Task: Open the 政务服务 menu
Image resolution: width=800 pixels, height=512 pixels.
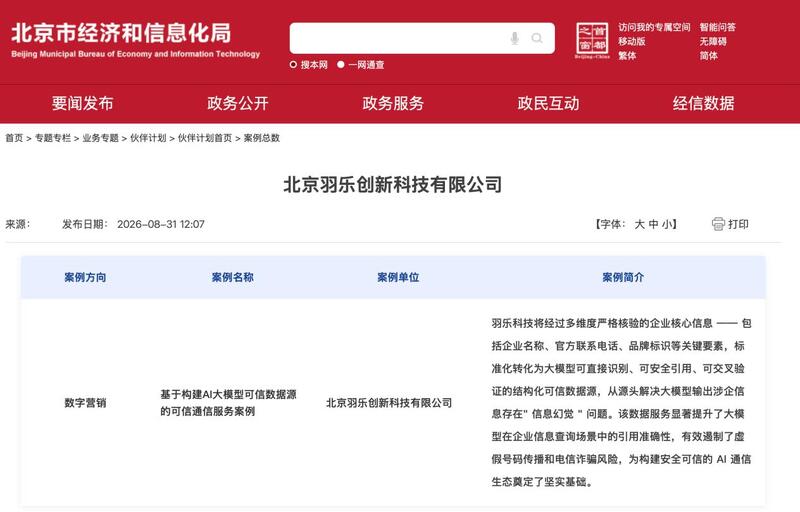Action: pyautogui.click(x=393, y=104)
